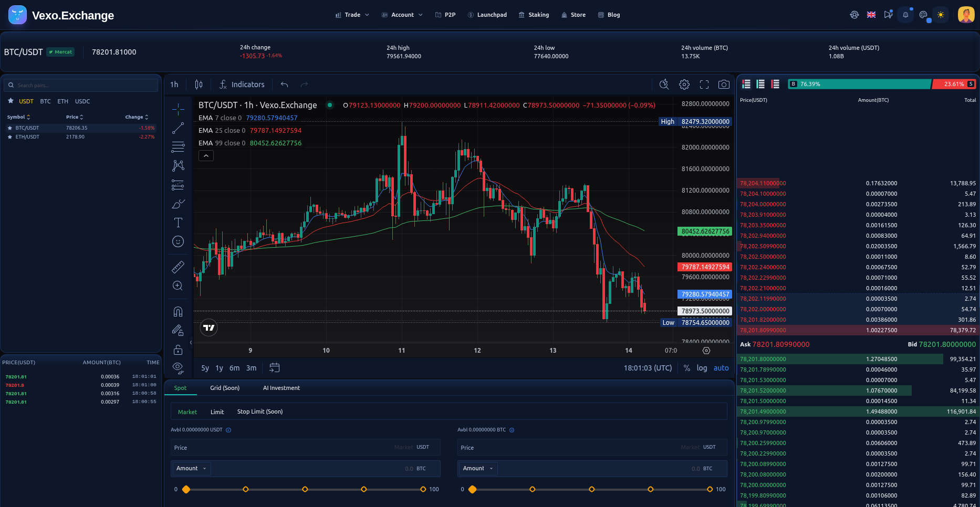
Task: Undo the last chart action
Action: click(x=284, y=85)
